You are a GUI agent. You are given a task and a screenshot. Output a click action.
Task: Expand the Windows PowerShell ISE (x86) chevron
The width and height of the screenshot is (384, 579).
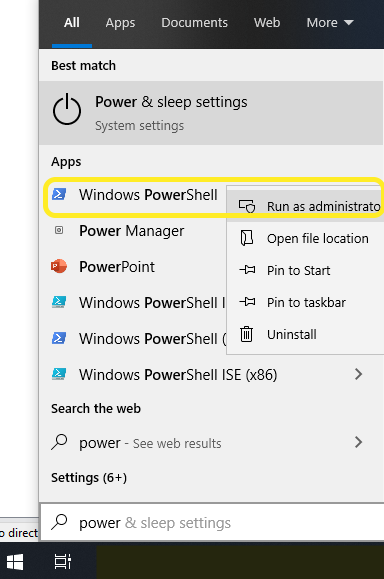tap(358, 374)
